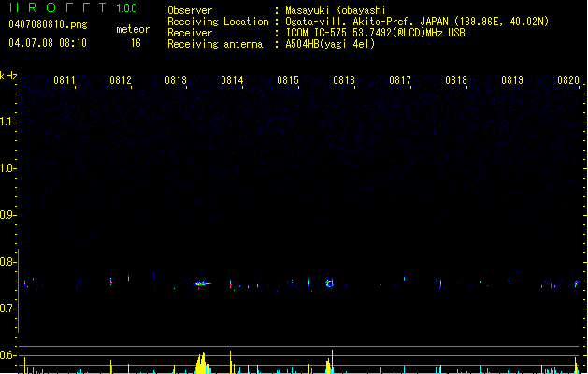Click the 1.1 kHz frequency label
Viewport: 588px width, 374px height.
(8, 122)
